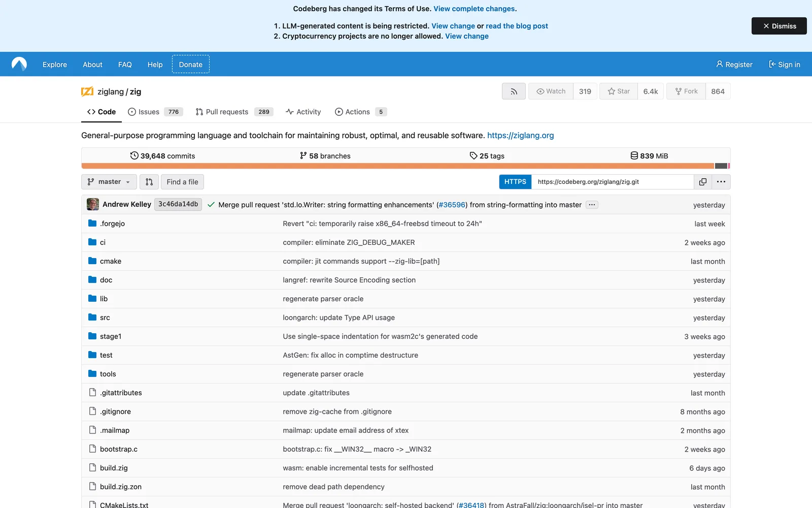812x508 pixels.
Task: Click the Donate button
Action: tap(191, 65)
